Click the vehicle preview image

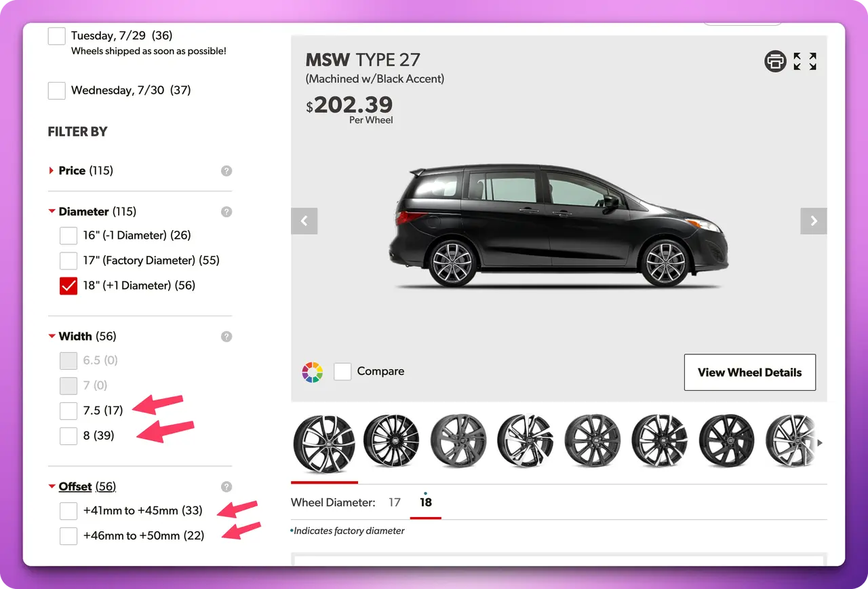click(559, 227)
